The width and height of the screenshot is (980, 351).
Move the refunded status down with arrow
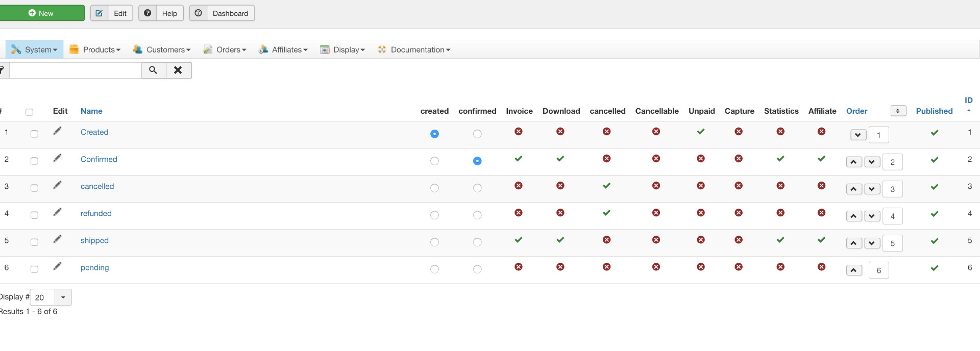(872, 216)
